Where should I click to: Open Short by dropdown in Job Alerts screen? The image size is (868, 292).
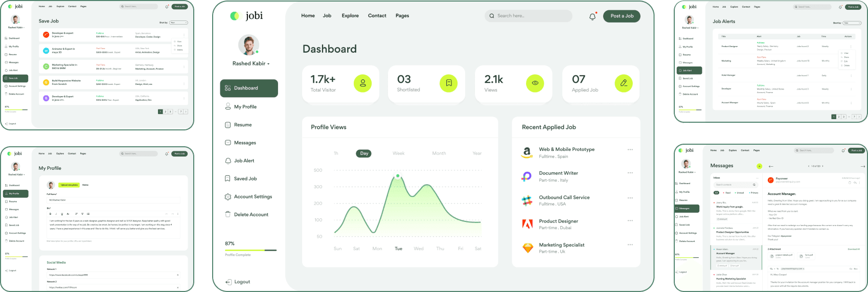tap(852, 23)
